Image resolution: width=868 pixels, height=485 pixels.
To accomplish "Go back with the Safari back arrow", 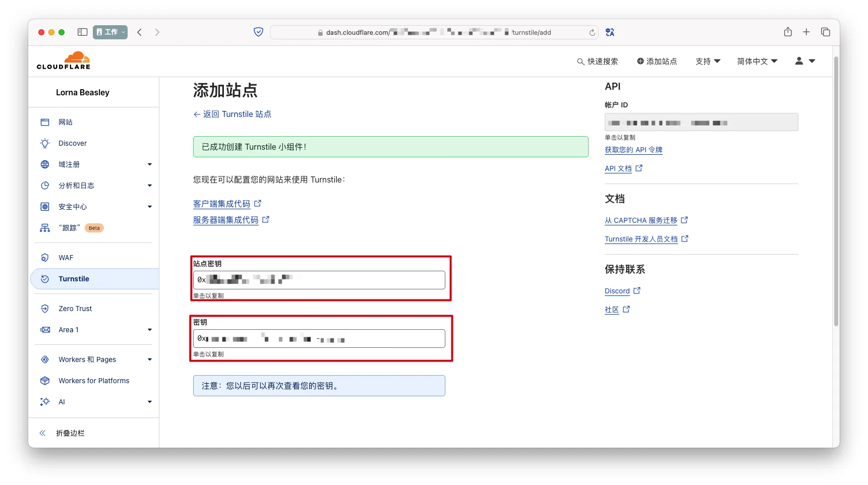I will coord(140,32).
